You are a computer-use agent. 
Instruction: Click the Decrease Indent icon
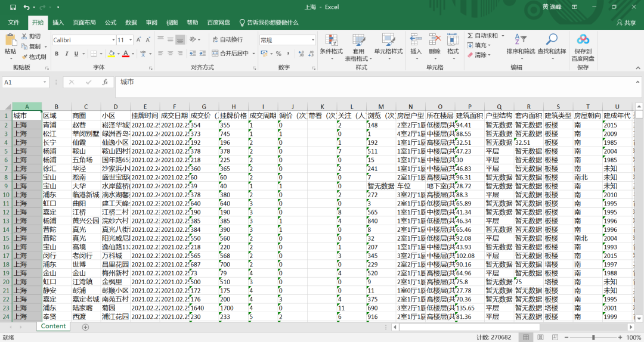pyautogui.click(x=193, y=54)
